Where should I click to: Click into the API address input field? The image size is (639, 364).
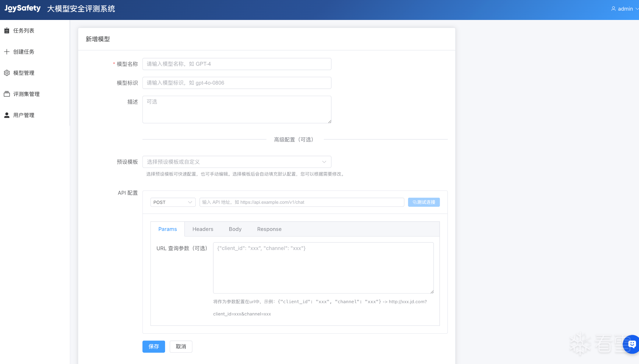coord(302,202)
